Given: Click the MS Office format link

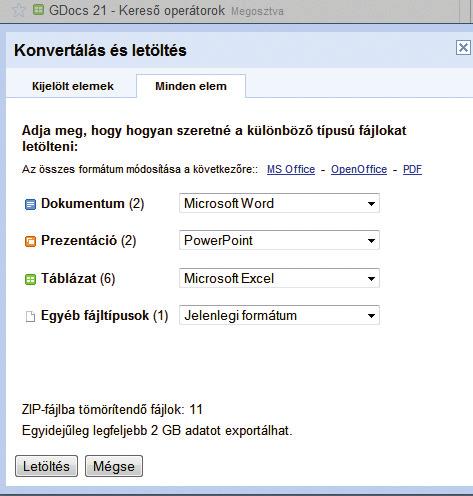Looking at the screenshot, I should click(x=291, y=169).
